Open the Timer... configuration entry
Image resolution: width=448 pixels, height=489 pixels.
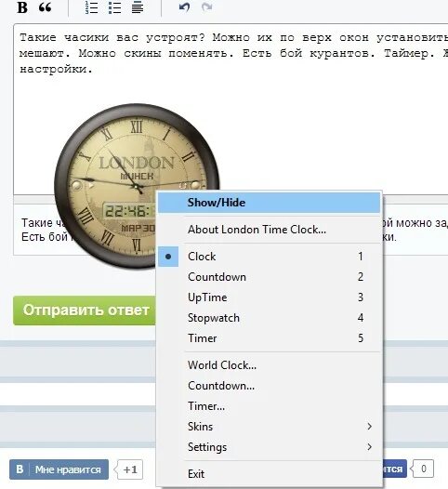pos(269,406)
